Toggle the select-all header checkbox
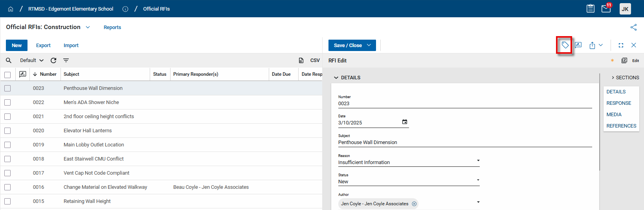644x210 pixels. tap(7, 75)
